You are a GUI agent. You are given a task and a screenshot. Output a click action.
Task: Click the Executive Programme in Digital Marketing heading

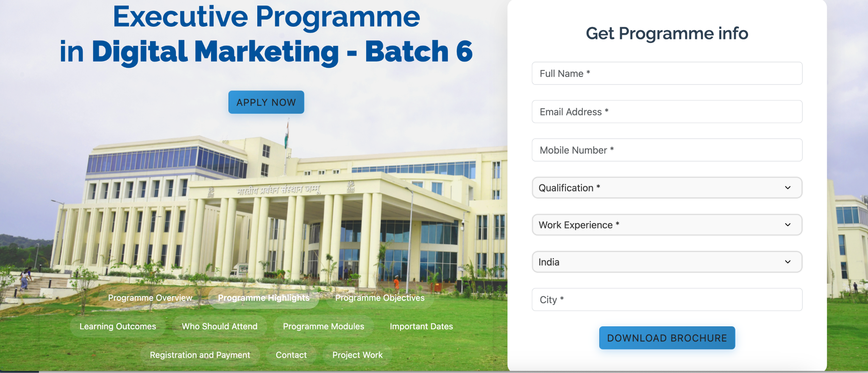point(266,34)
